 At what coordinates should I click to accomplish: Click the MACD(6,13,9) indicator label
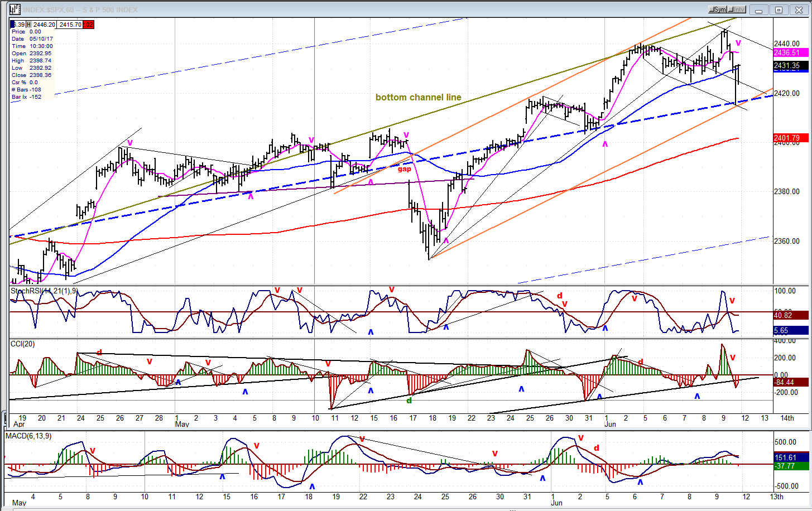coord(28,436)
